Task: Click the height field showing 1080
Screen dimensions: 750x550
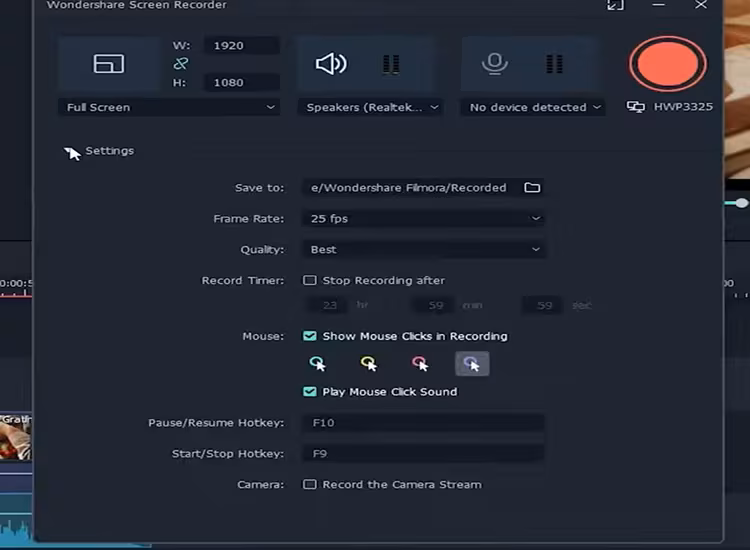Action: (242, 82)
